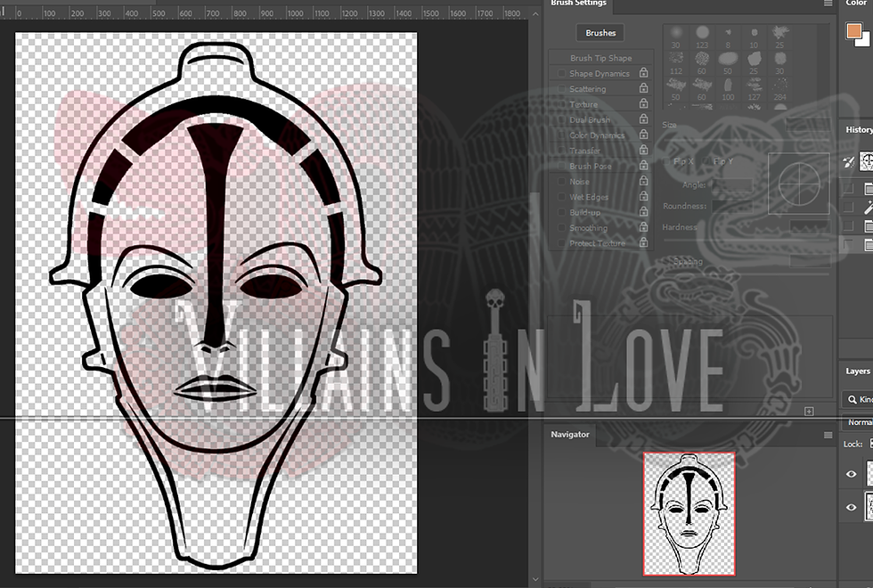
Task: Click the lock icon beside Texture
Action: 643,103
